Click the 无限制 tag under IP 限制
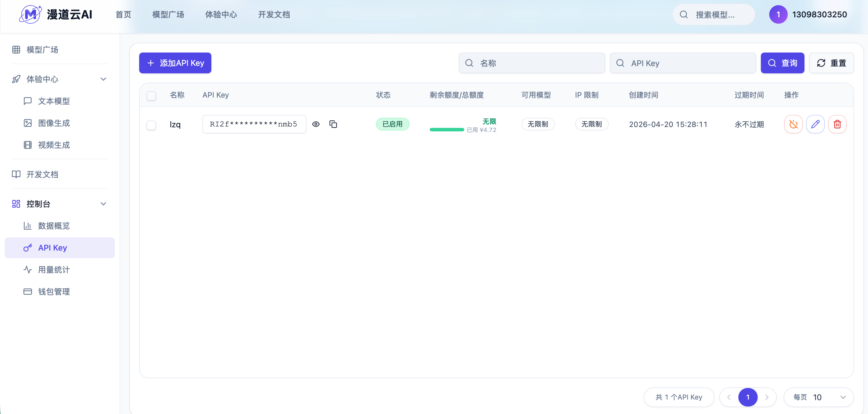This screenshot has width=868, height=414. (x=591, y=124)
